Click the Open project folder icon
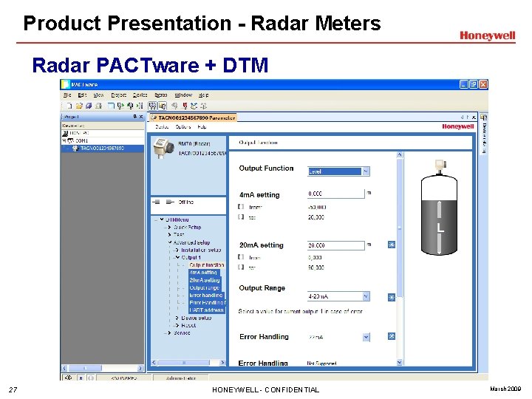Image resolution: width=532 pixels, height=399 pixels. tap(79, 106)
